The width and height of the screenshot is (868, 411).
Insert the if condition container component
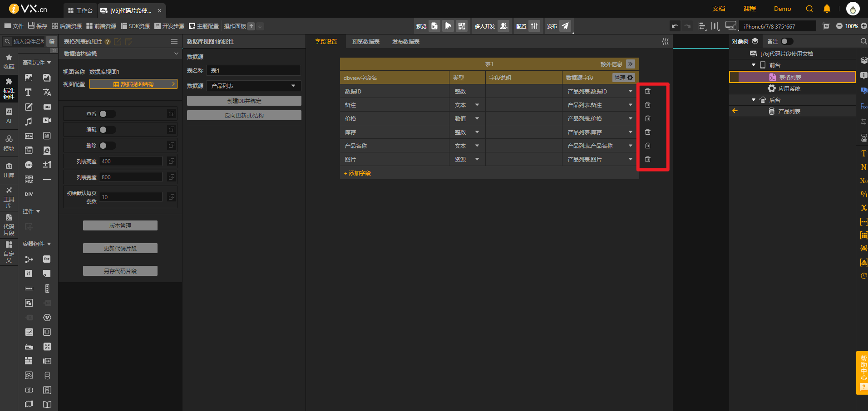pyautogui.click(x=29, y=274)
